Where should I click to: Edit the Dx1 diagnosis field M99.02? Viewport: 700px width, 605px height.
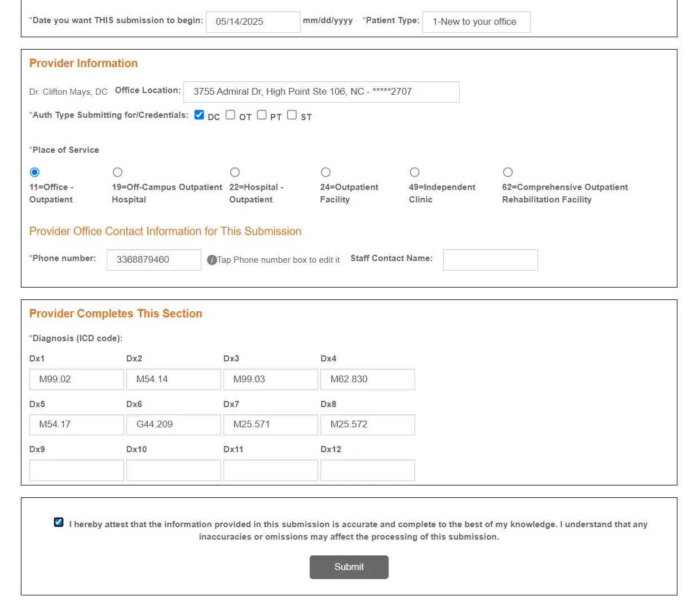[77, 379]
